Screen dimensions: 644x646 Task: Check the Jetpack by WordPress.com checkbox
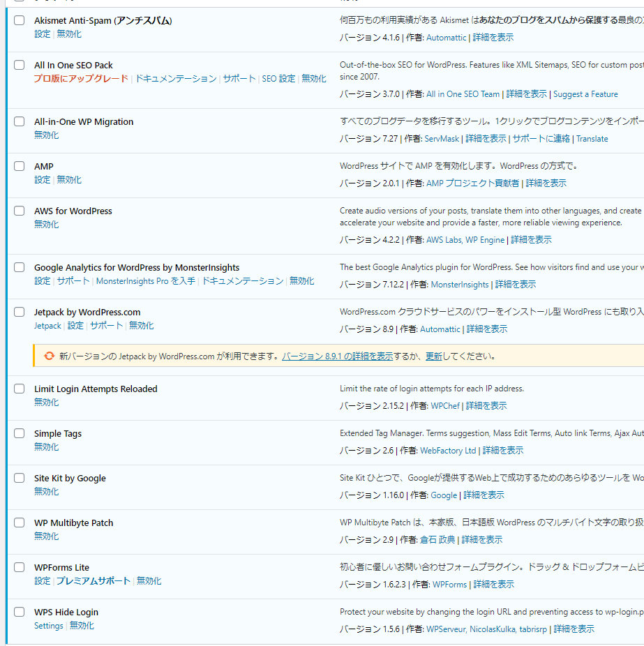click(x=19, y=312)
